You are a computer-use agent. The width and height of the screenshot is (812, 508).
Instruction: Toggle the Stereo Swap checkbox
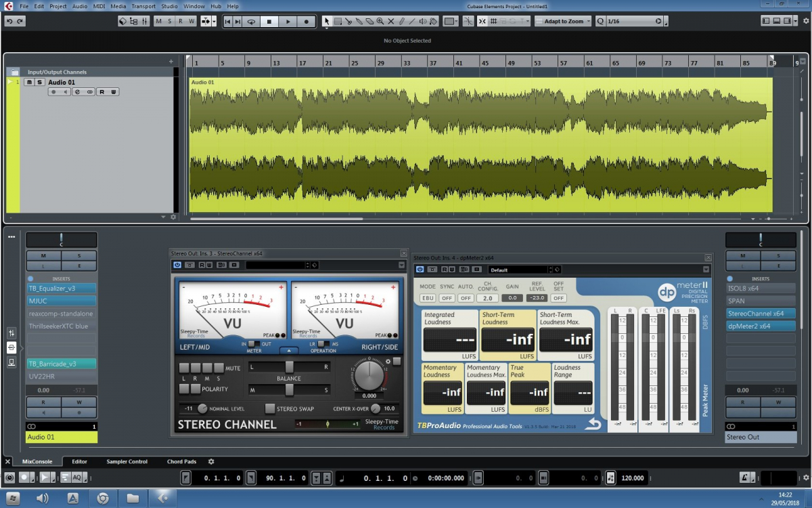pos(270,408)
